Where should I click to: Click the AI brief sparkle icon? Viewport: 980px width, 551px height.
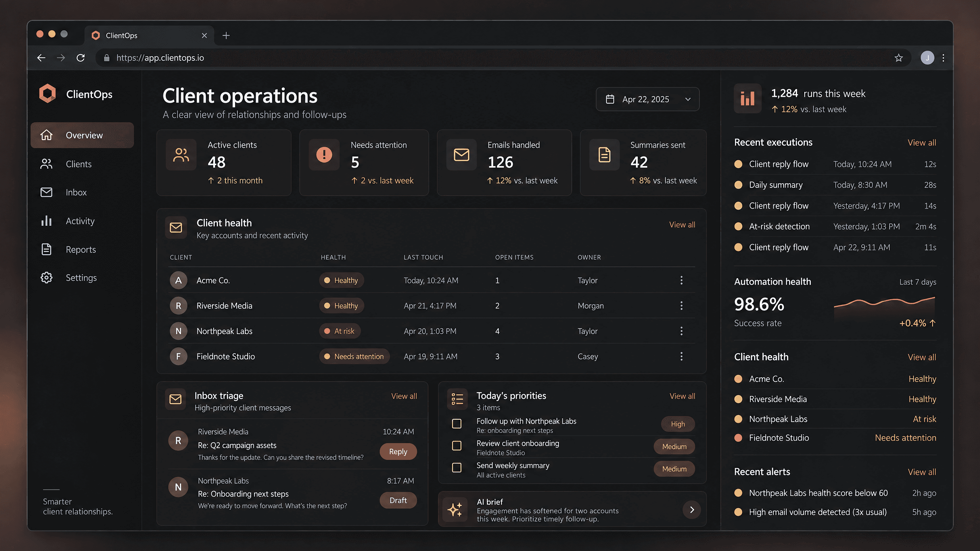click(x=455, y=510)
